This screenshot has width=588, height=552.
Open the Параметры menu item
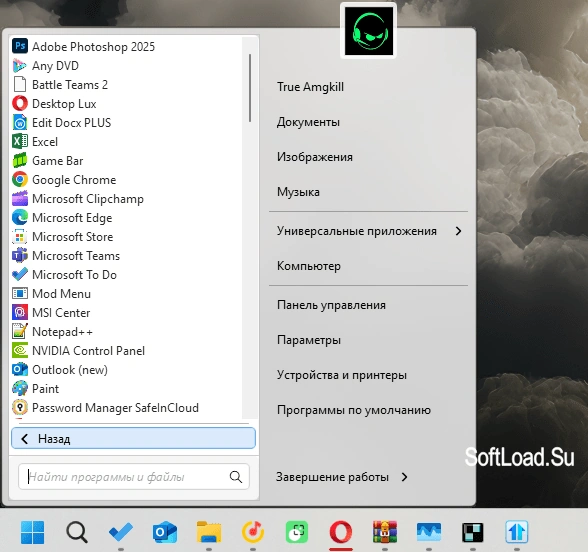pos(309,340)
